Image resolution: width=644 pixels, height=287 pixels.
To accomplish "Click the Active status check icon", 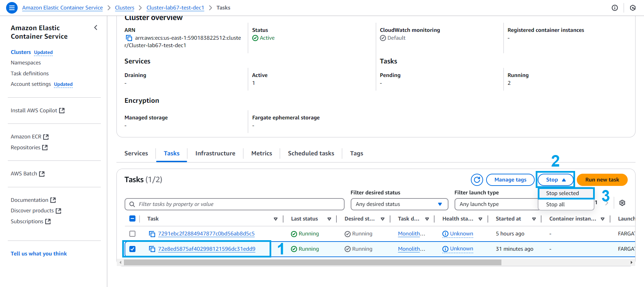I will 255,38.
